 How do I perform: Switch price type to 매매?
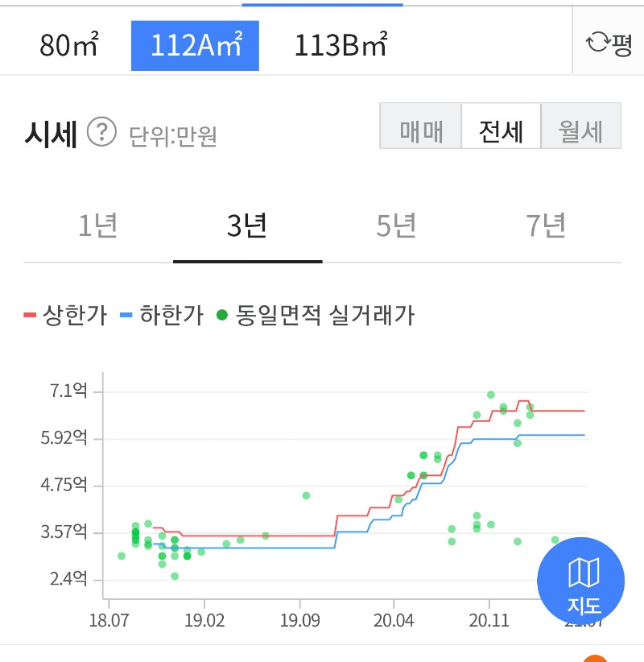point(421,126)
